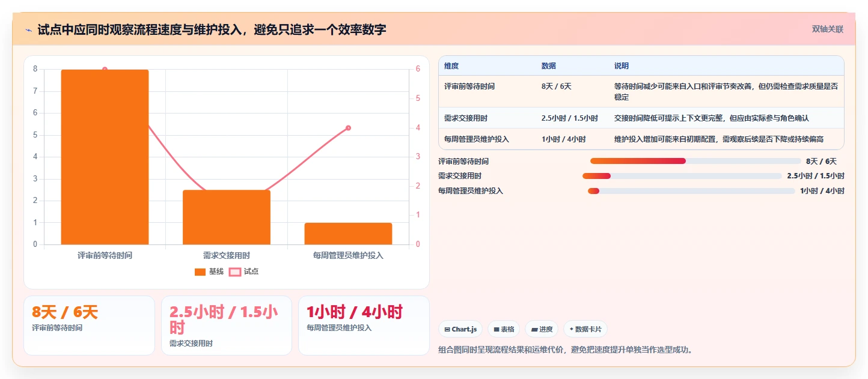Click the icon inside the 进度 chip
This screenshot has height=379, width=868.
tap(534, 329)
